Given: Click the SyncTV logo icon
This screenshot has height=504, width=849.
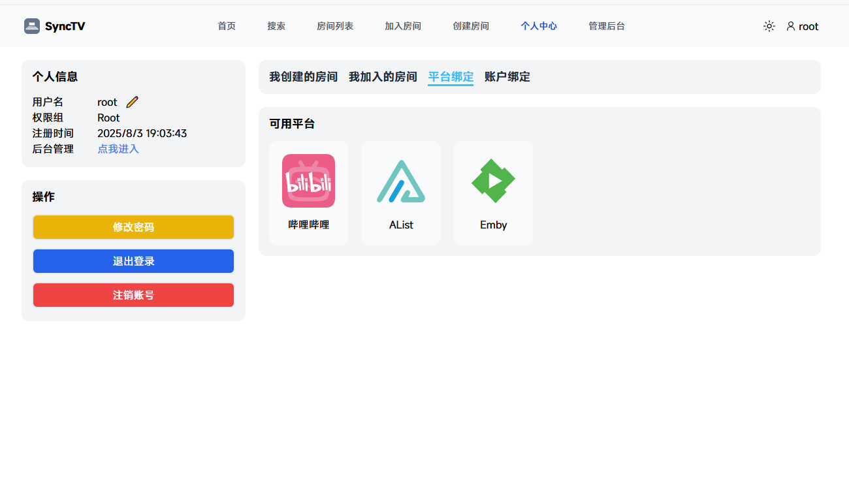Looking at the screenshot, I should [32, 26].
